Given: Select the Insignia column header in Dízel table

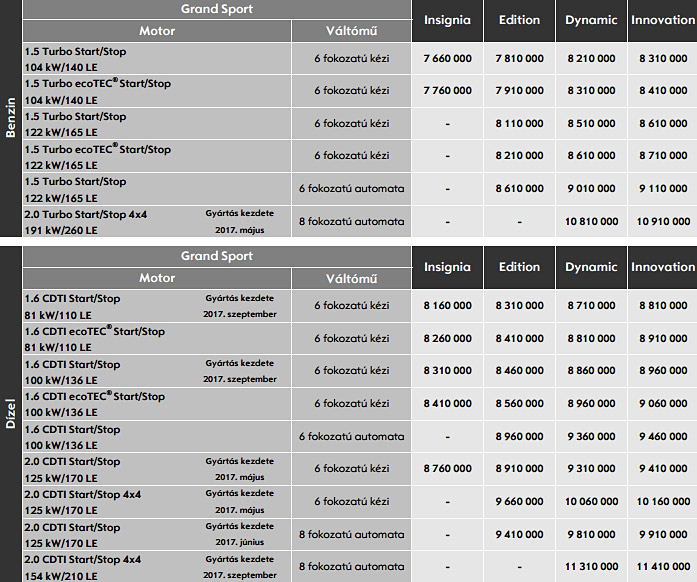Looking at the screenshot, I should [x=447, y=267].
